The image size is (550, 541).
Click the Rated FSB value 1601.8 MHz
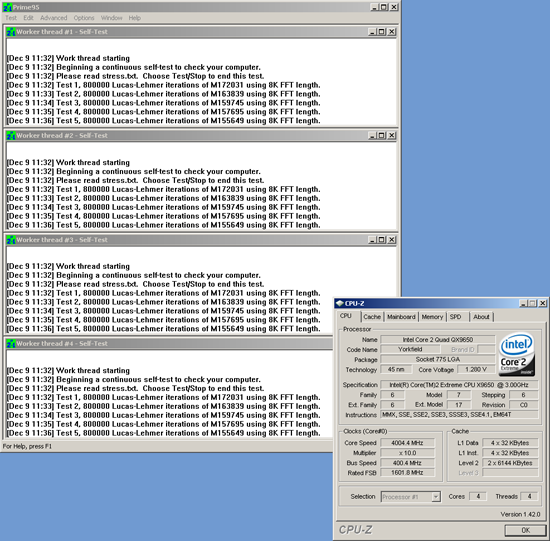[x=407, y=473]
